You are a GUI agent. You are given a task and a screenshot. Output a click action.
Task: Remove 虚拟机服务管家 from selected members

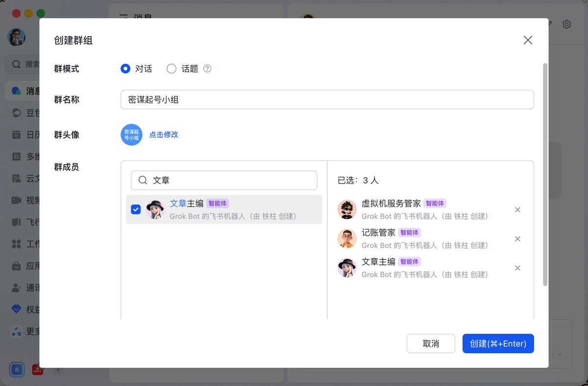[517, 210]
